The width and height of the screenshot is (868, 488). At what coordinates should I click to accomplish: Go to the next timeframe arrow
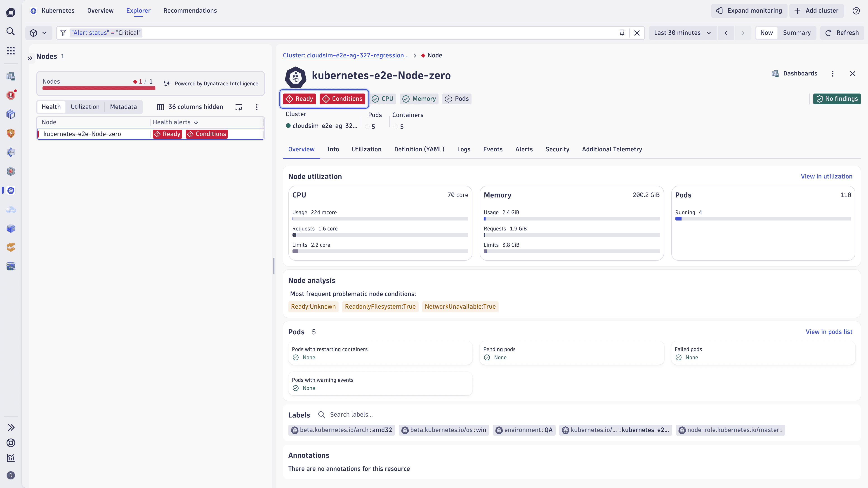(x=743, y=33)
